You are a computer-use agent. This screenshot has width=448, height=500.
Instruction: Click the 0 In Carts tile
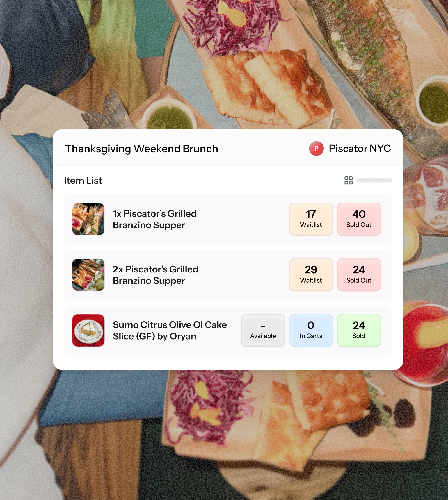click(311, 330)
